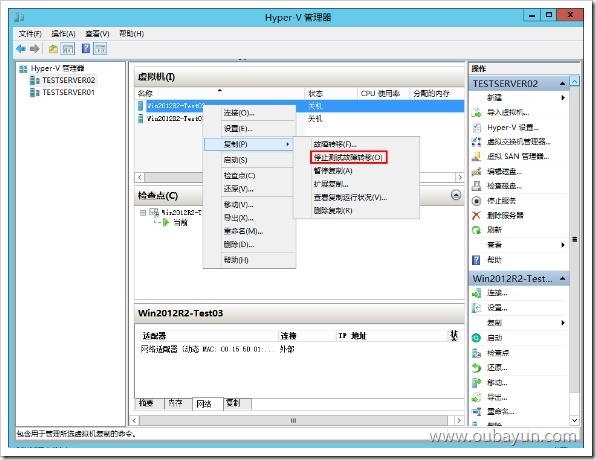The width and height of the screenshot is (596, 460).
Task: Toggle the action pane toolbar icon
Action: point(100,49)
